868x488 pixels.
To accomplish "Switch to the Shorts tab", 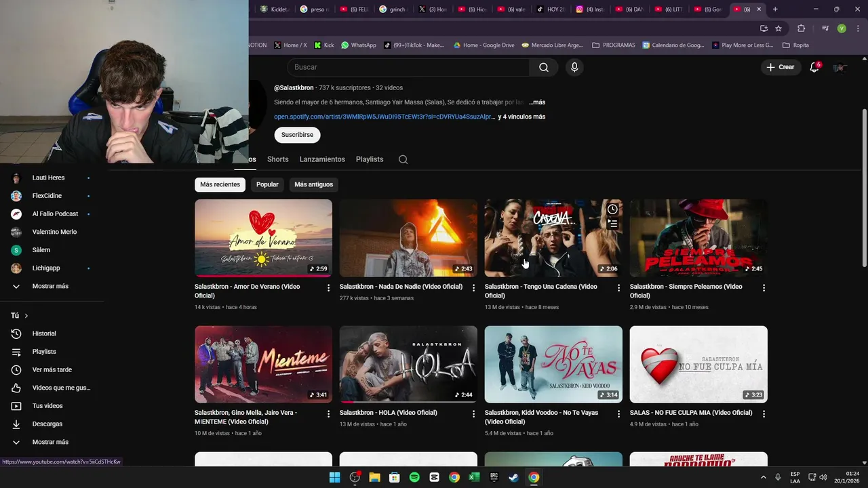I will [277, 159].
